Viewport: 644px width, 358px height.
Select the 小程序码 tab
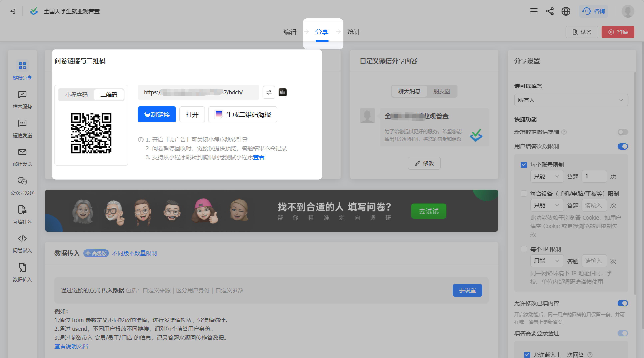76,95
